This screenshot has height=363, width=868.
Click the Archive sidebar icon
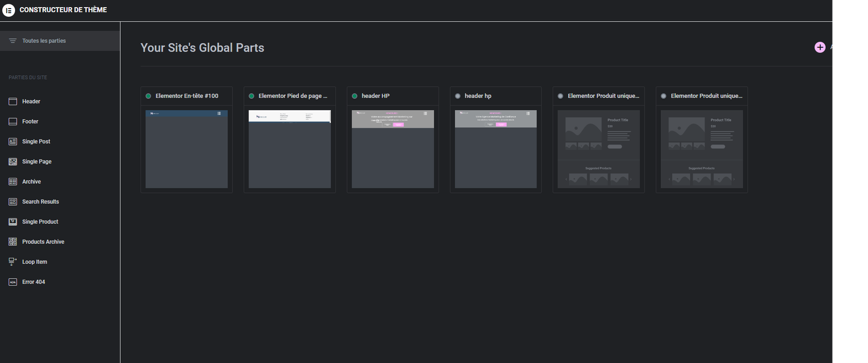pos(13,181)
